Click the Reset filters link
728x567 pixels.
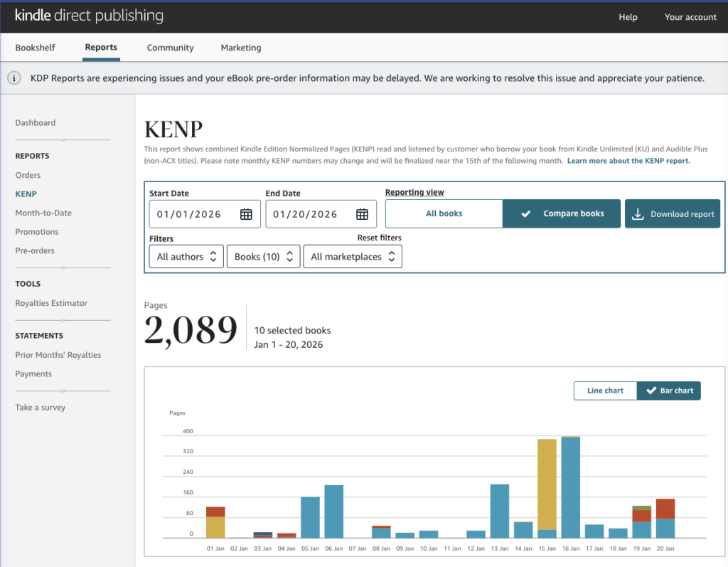(379, 238)
